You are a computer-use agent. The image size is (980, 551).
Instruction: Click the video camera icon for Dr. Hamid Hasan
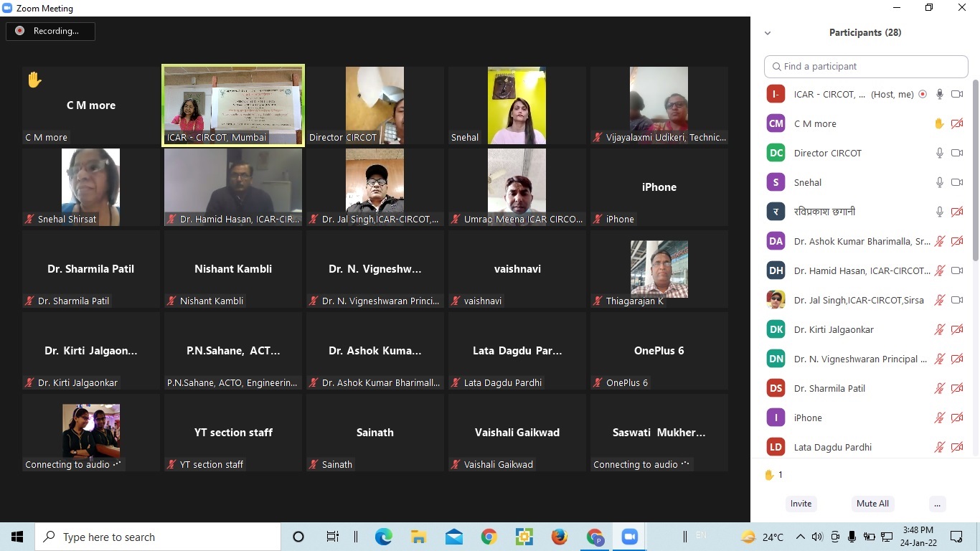click(956, 270)
